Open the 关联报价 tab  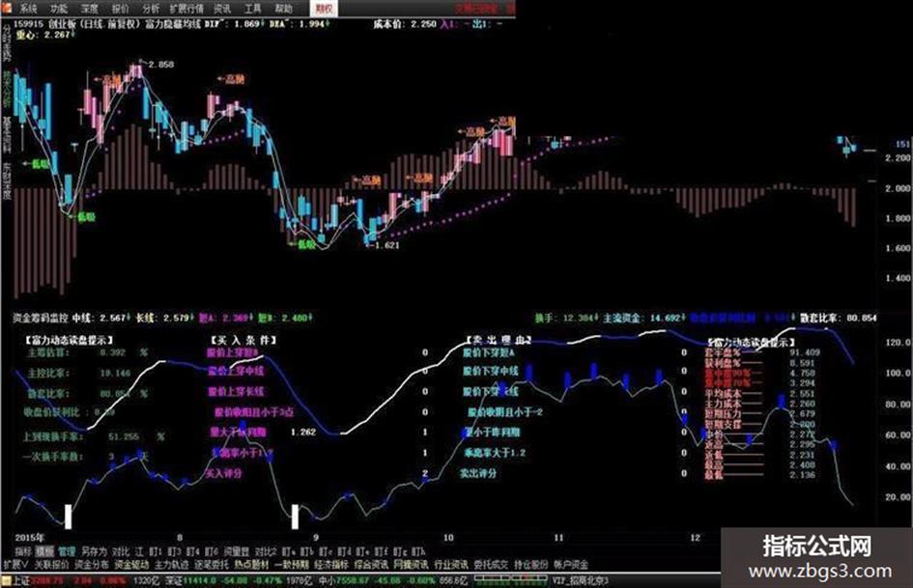pyautogui.click(x=51, y=564)
